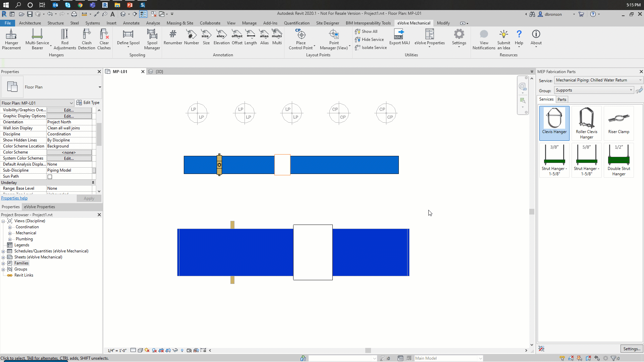Click Export MAJ utility
644x362 pixels.
click(x=399, y=37)
